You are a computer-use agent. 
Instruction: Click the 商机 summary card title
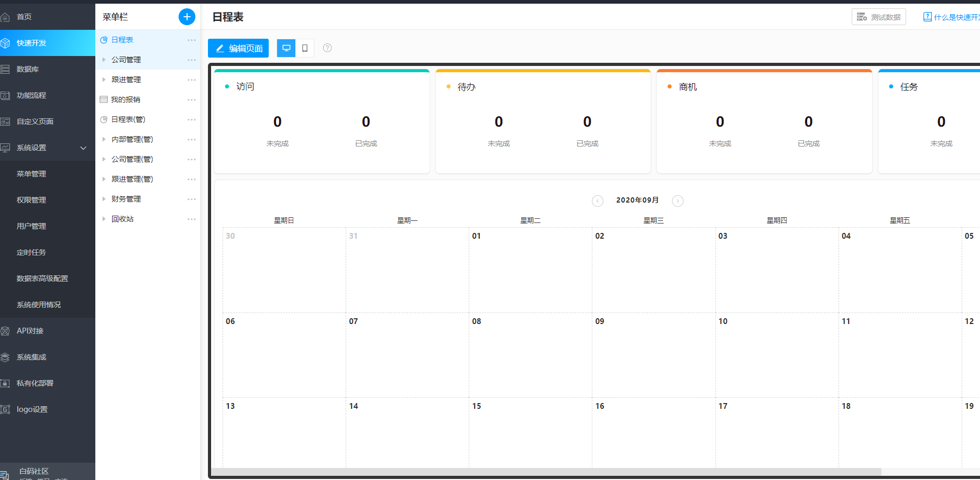pyautogui.click(x=688, y=87)
